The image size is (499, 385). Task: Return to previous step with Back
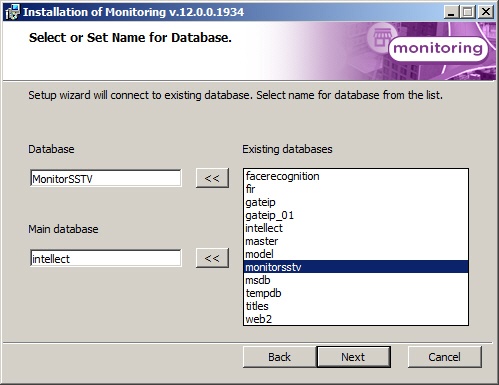click(x=279, y=357)
